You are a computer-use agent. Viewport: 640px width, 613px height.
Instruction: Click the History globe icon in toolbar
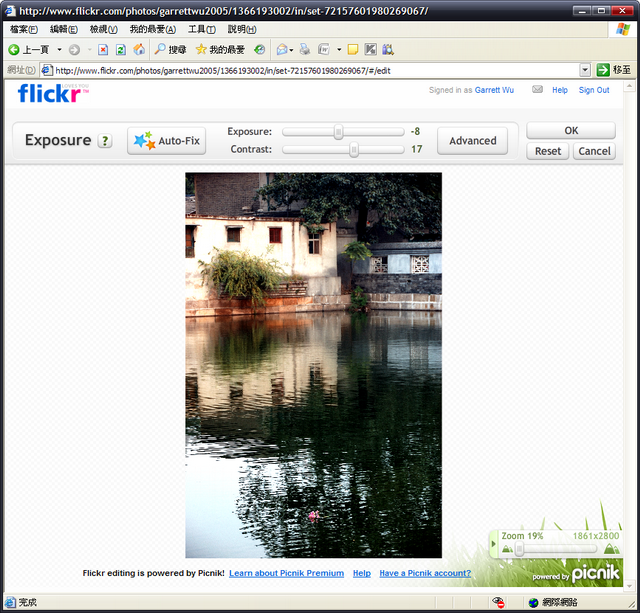[x=260, y=49]
